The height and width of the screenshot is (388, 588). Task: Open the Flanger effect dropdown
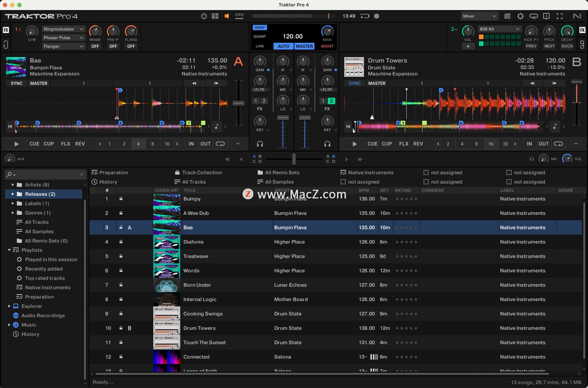click(x=63, y=46)
